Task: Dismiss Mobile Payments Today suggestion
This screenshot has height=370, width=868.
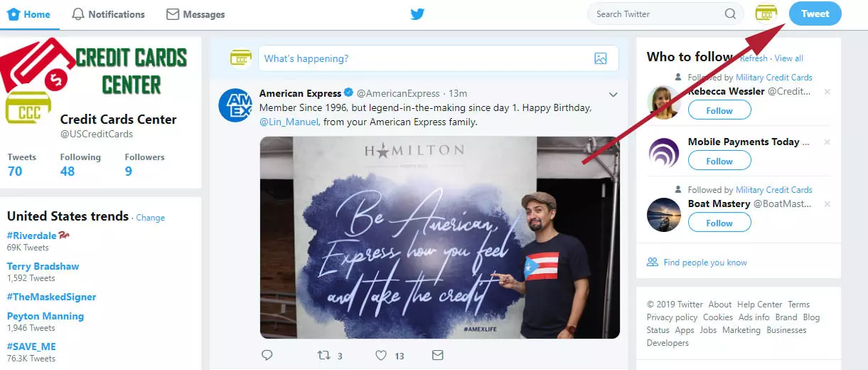Action: [x=827, y=142]
